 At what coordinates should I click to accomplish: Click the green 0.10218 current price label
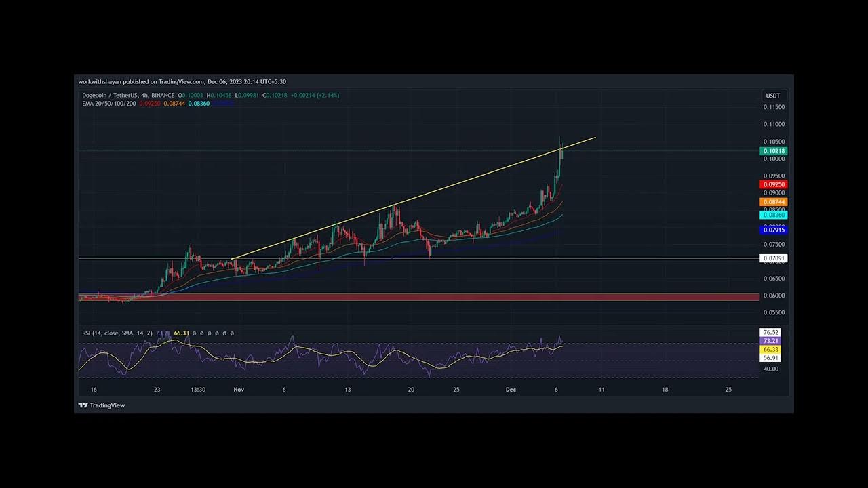point(773,151)
